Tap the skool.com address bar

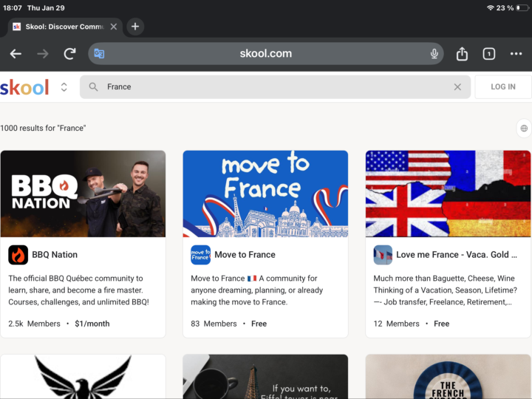(266, 54)
